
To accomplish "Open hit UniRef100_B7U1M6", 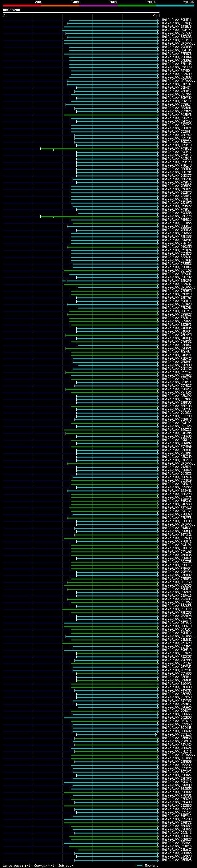I will 177,64.
